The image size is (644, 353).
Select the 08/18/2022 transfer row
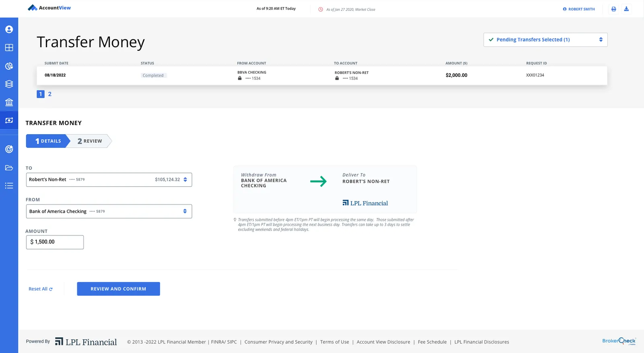(322, 75)
